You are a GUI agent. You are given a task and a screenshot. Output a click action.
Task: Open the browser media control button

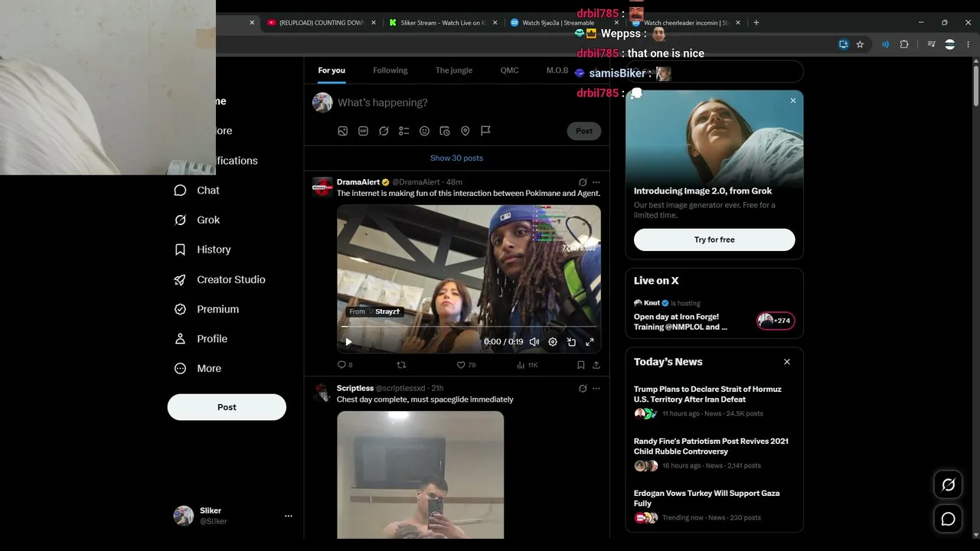932,44
